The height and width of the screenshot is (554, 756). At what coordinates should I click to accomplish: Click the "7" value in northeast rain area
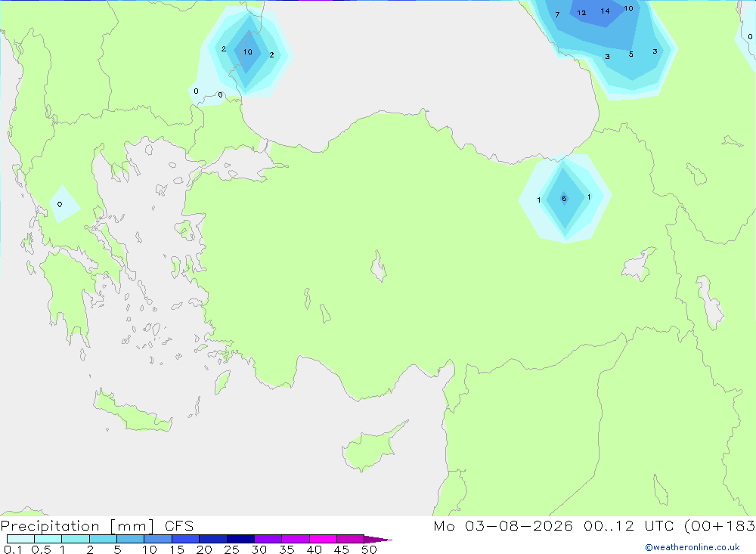(x=557, y=15)
